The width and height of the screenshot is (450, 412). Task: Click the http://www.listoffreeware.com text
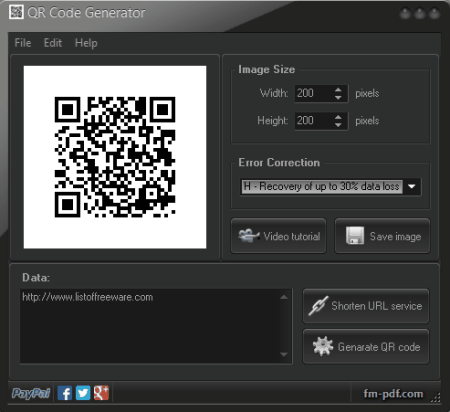tap(88, 297)
